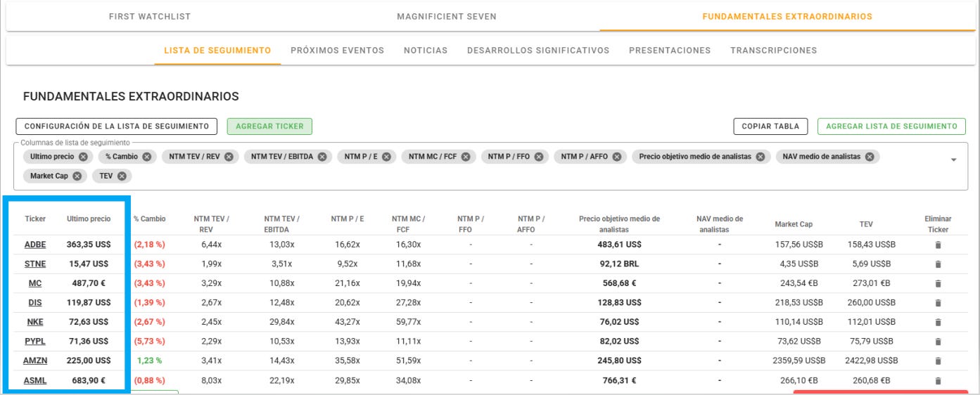Open the Lista de Seguimiento tab
The height and width of the screenshot is (395, 980).
pos(217,51)
